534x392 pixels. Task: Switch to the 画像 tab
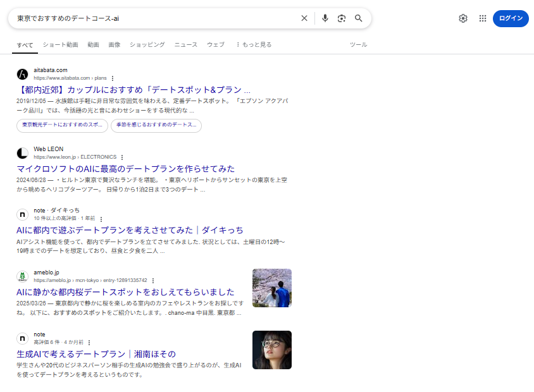115,45
